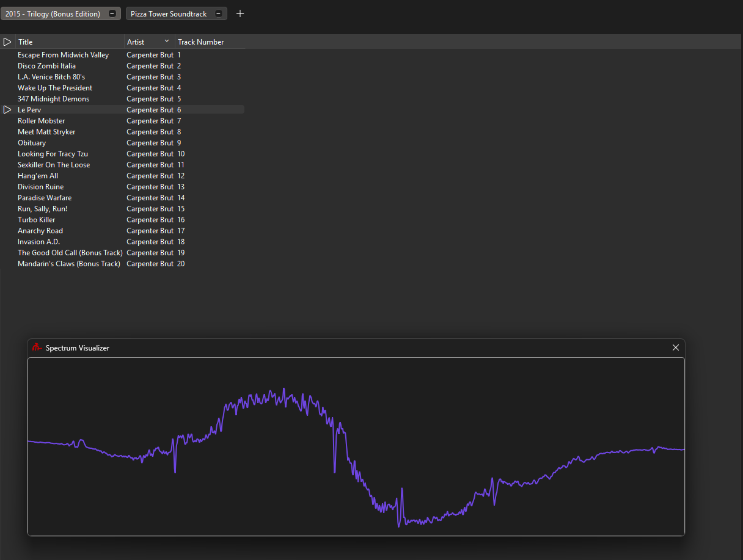Select the track Anarchy Road
This screenshot has height=560, width=743.
point(40,231)
